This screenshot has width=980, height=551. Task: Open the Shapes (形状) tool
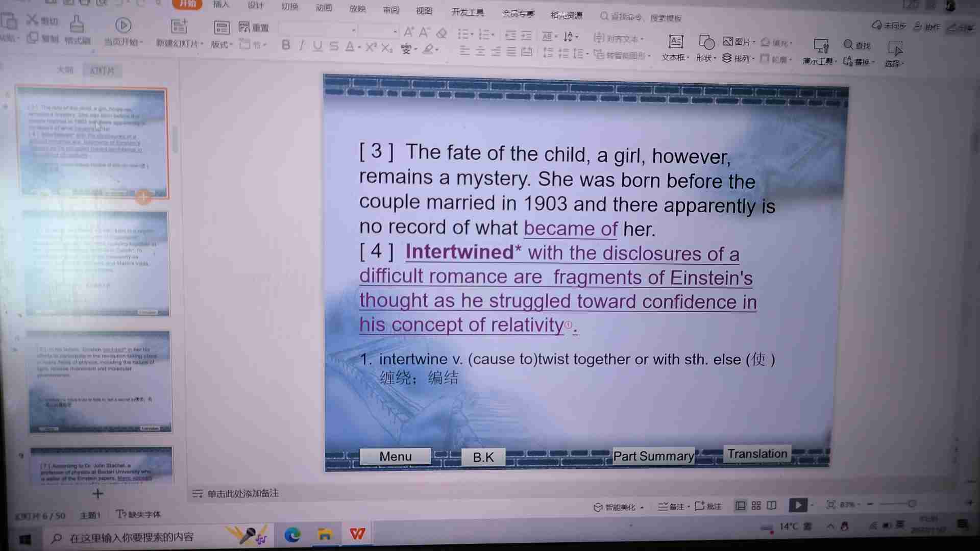[706, 43]
